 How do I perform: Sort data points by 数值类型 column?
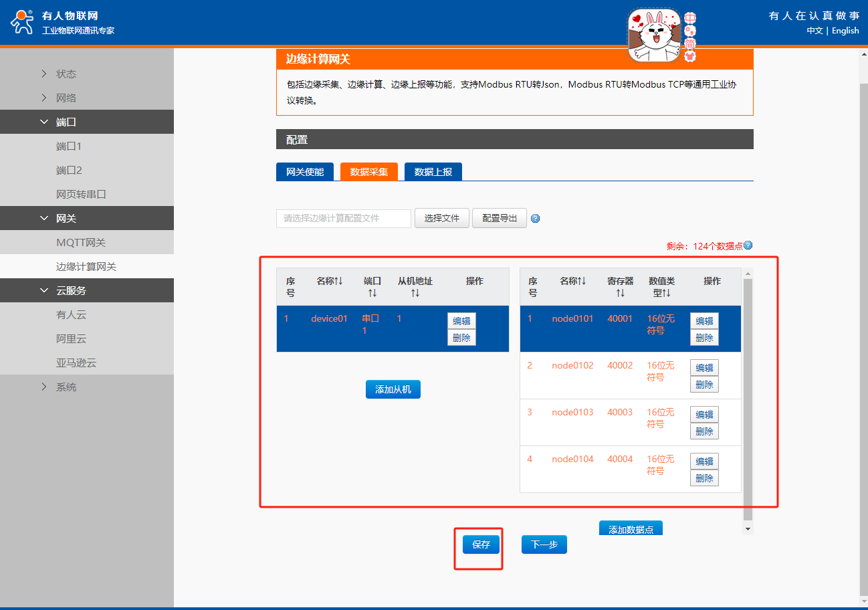coord(661,287)
